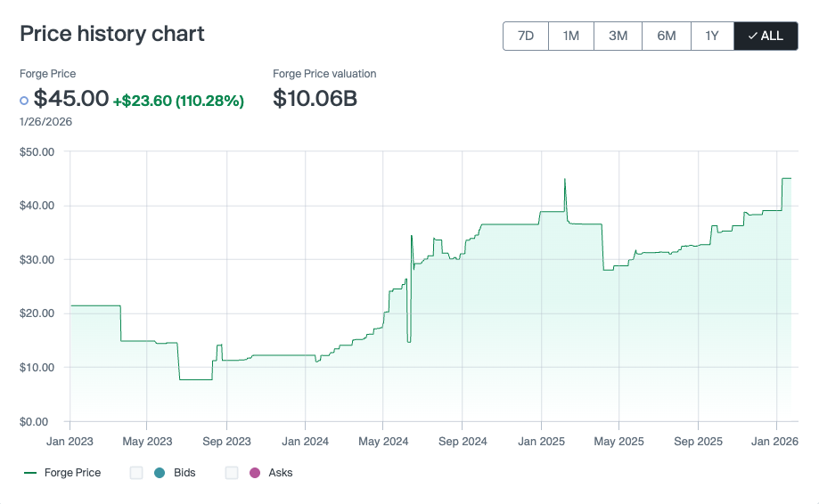Viewport: 819px width, 504px height.
Task: Click the Price history chart heading
Action: point(112,34)
